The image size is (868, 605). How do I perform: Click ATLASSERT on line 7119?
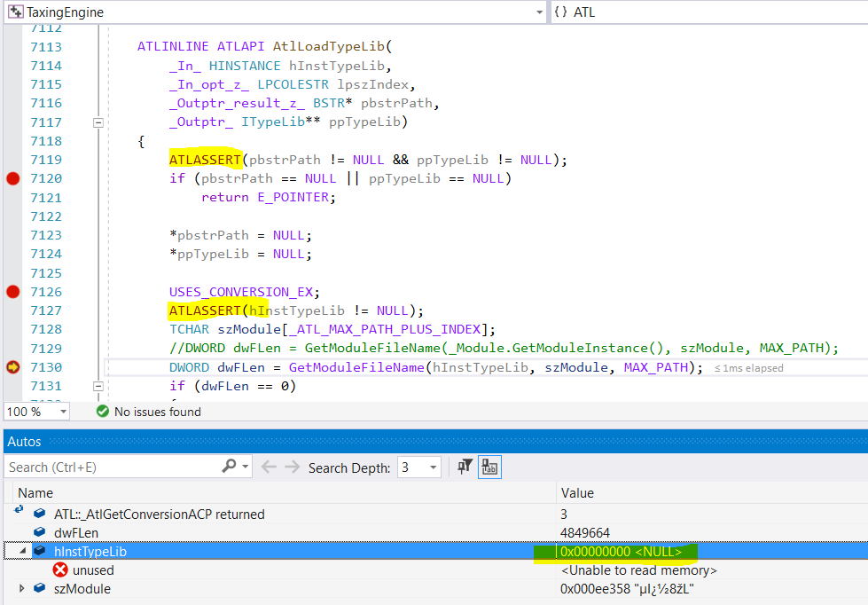(205, 160)
